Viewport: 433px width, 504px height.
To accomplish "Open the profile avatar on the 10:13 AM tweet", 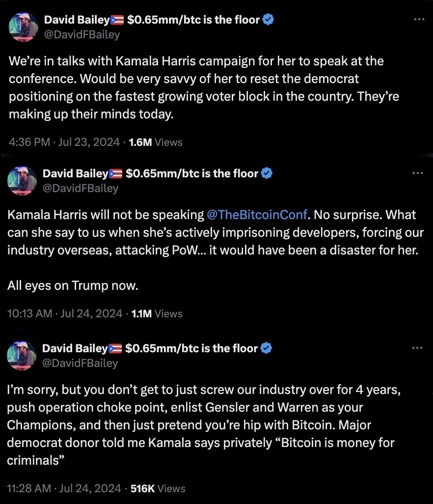I will click(x=22, y=180).
